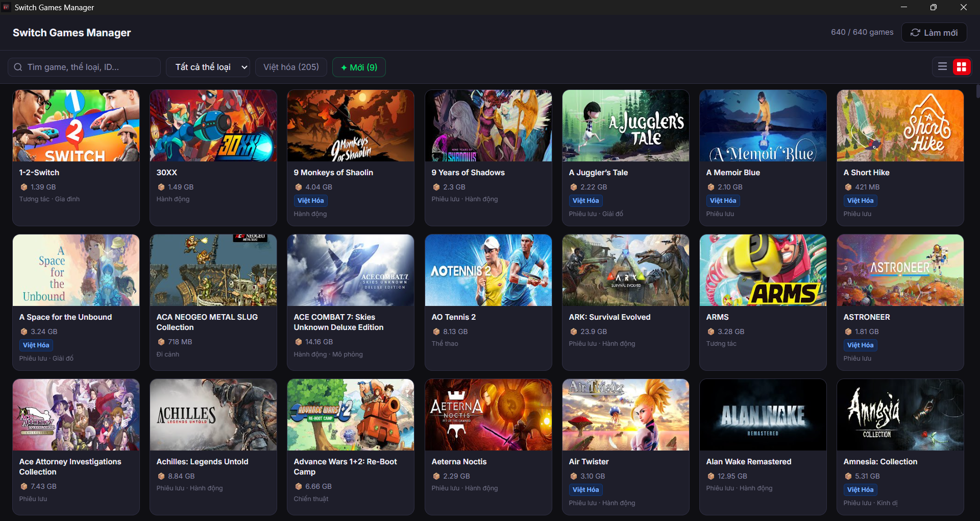Open the A Memoir Blue cover
The width and height of the screenshot is (980, 521).
coord(763,126)
